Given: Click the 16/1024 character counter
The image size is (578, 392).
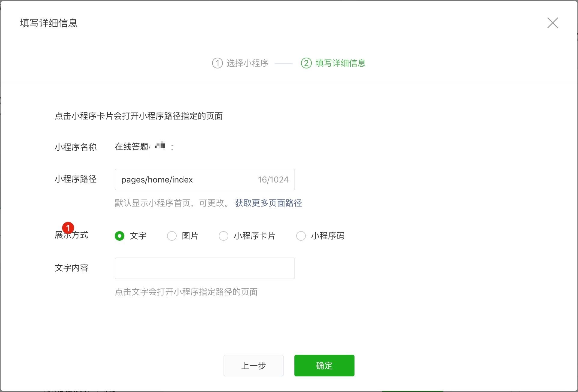Looking at the screenshot, I should (x=273, y=179).
